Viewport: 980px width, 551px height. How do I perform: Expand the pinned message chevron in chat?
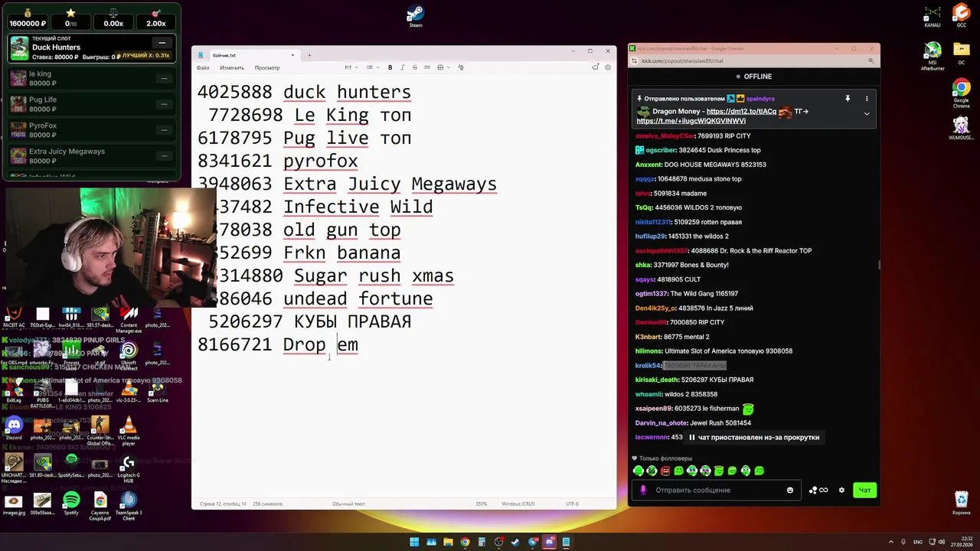pyautogui.click(x=867, y=113)
